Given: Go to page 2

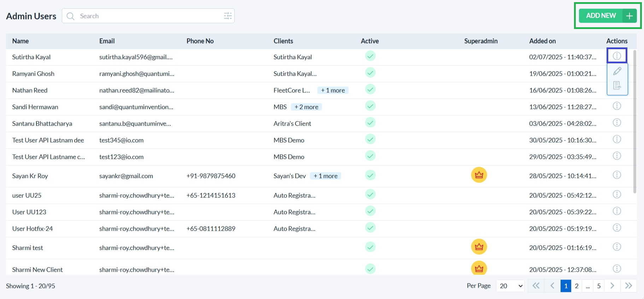Looking at the screenshot, I should [576, 286].
